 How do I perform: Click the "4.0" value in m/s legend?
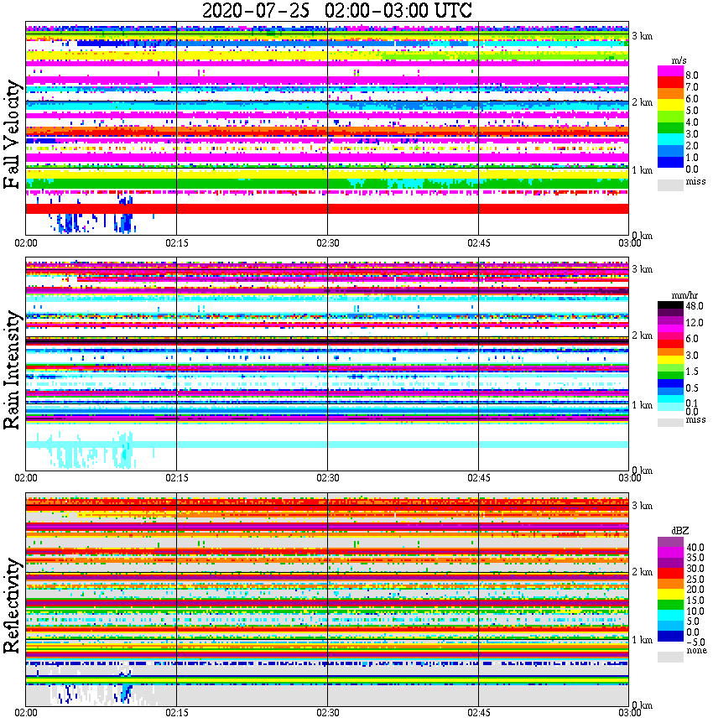[x=692, y=122]
